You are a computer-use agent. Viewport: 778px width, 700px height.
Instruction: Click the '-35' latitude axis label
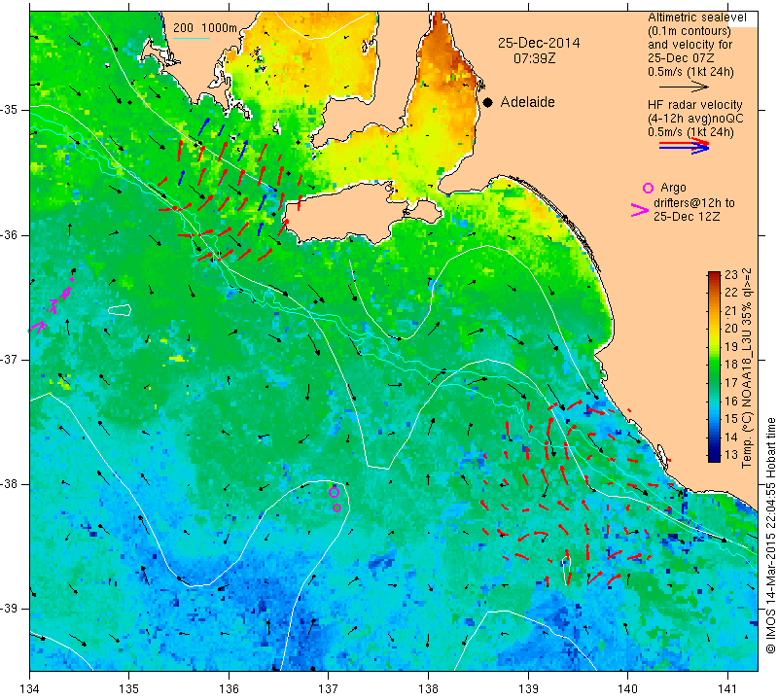click(x=10, y=110)
